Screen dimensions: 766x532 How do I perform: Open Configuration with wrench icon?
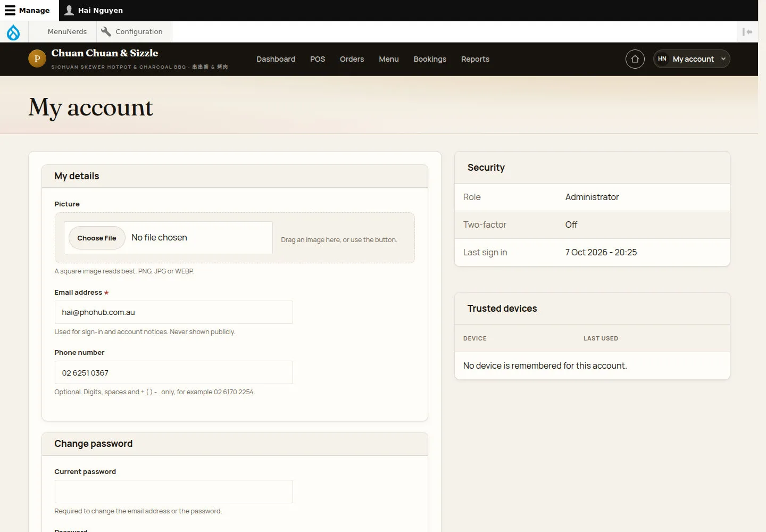coord(134,31)
